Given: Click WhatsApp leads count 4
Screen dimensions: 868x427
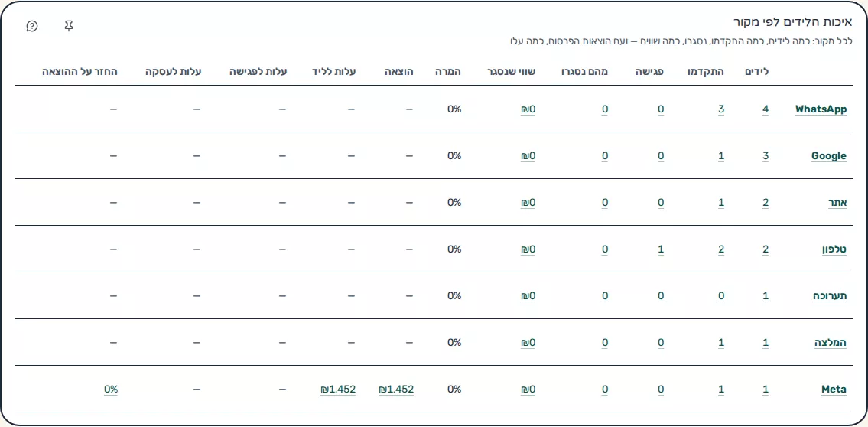Looking at the screenshot, I should pyautogui.click(x=766, y=109).
